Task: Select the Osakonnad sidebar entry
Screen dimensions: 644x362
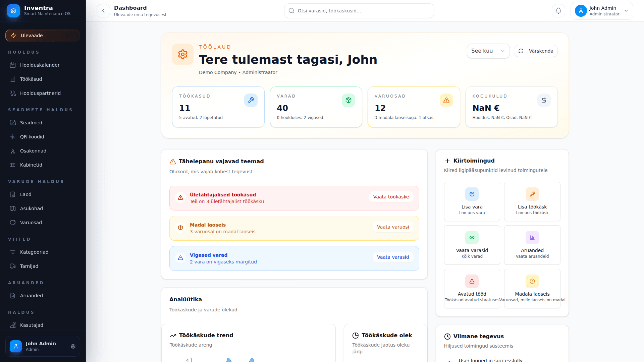Action: 33,151
